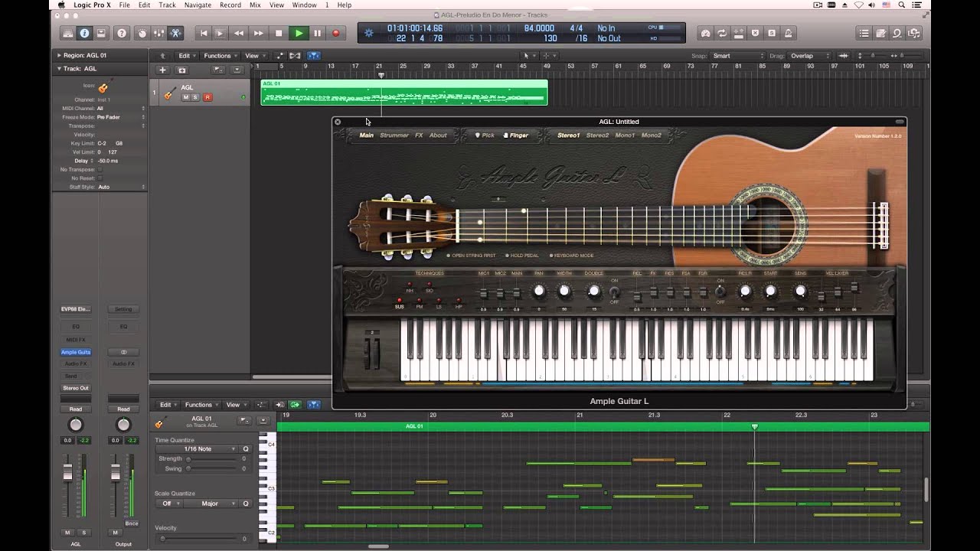Click the Ample Guitar insert slot
The height and width of the screenshot is (551, 980).
click(x=76, y=352)
